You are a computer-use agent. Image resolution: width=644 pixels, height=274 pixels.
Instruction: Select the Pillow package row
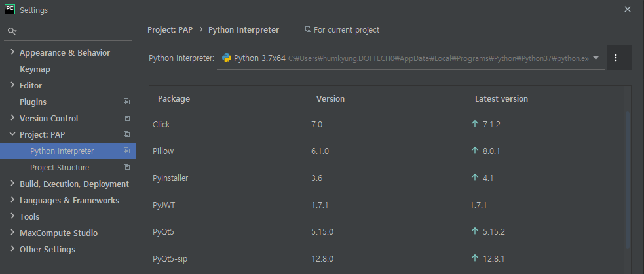[387, 151]
